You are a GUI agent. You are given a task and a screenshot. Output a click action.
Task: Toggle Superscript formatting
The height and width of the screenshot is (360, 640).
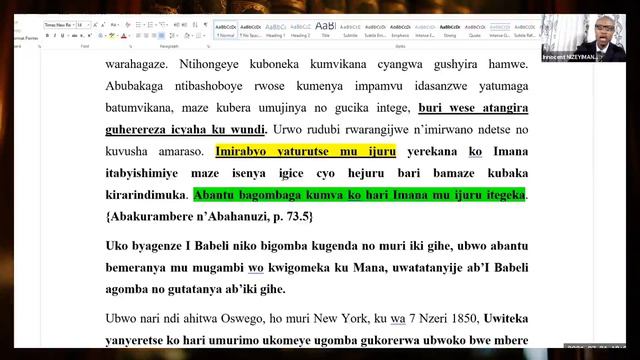[x=89, y=36]
